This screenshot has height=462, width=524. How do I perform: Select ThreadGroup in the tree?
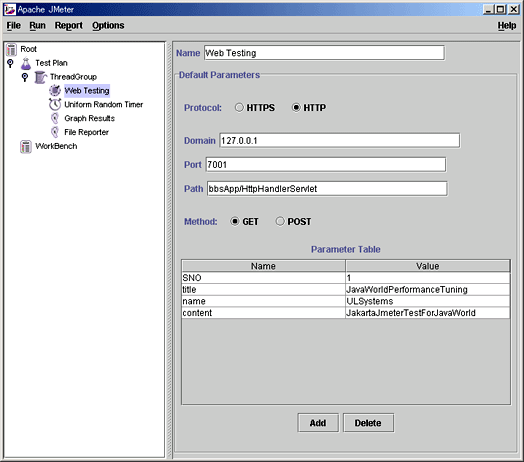[74, 77]
